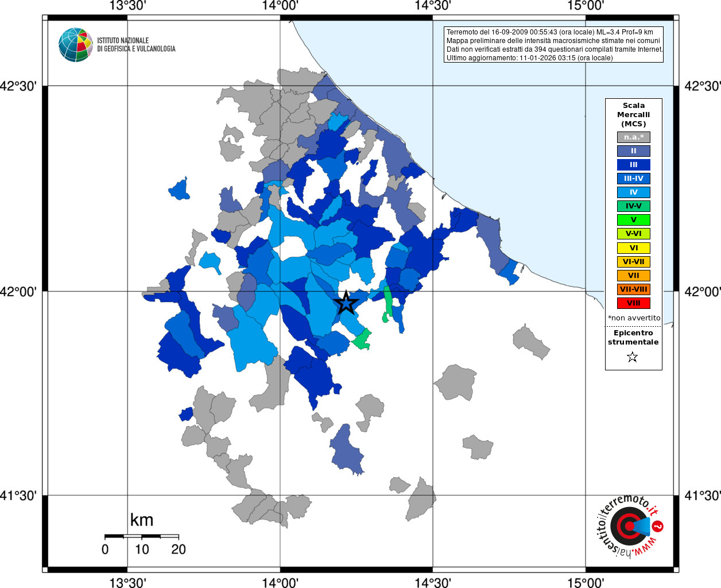Click scale bar number 10
721x588 pixels.
click(x=142, y=550)
